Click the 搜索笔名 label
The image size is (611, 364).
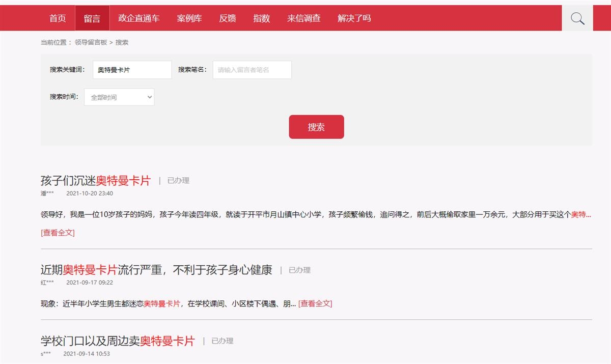192,70
